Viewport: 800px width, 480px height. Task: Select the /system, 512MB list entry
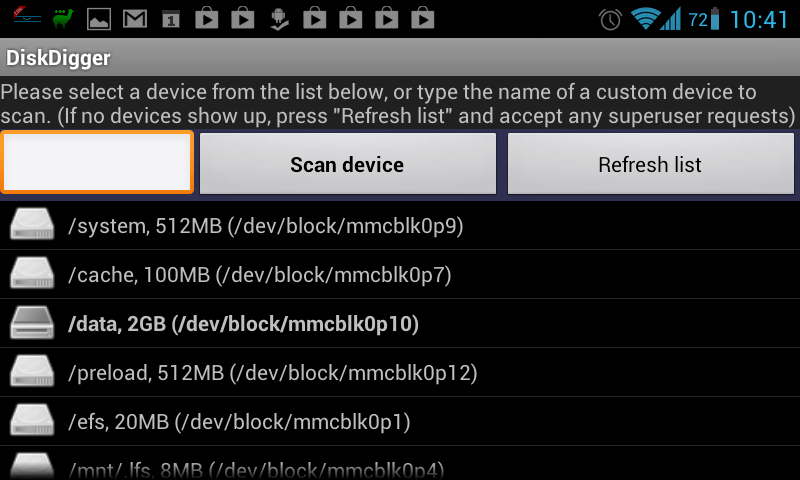point(400,225)
